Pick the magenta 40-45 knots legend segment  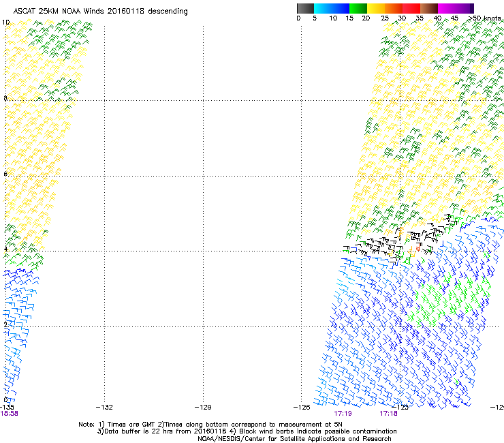pyautogui.click(x=447, y=8)
